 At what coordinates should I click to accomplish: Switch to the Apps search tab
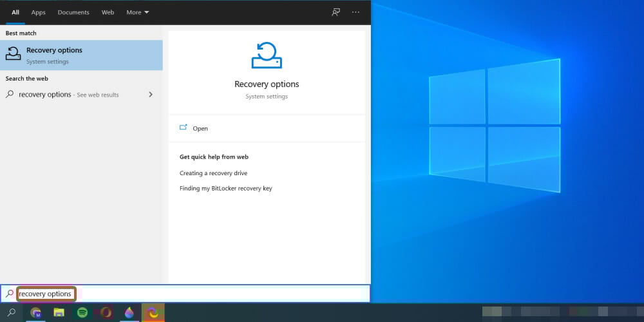(x=38, y=12)
